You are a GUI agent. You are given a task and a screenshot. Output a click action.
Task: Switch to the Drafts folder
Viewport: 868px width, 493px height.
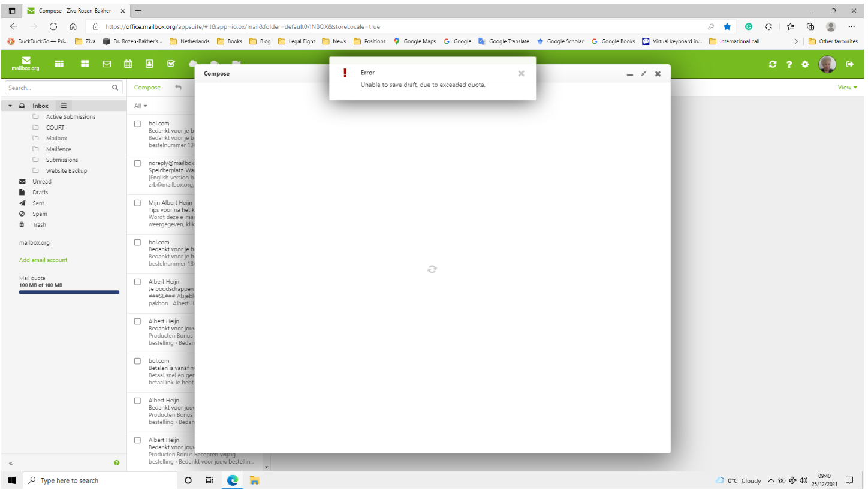[x=40, y=192]
